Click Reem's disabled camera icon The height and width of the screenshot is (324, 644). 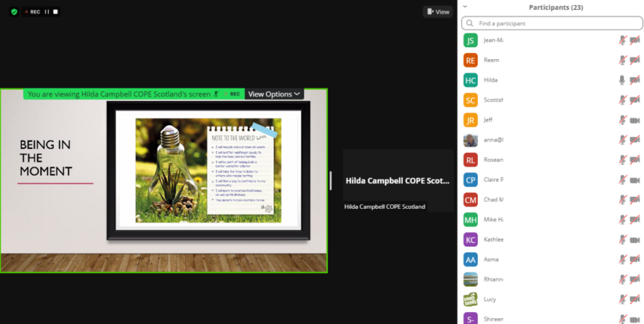[635, 60]
